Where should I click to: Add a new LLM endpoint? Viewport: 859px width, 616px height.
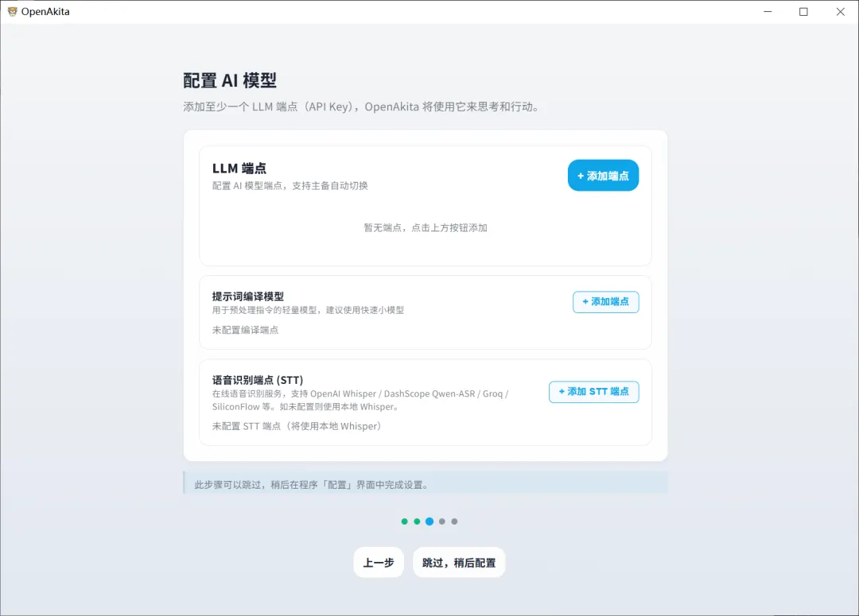603,176
